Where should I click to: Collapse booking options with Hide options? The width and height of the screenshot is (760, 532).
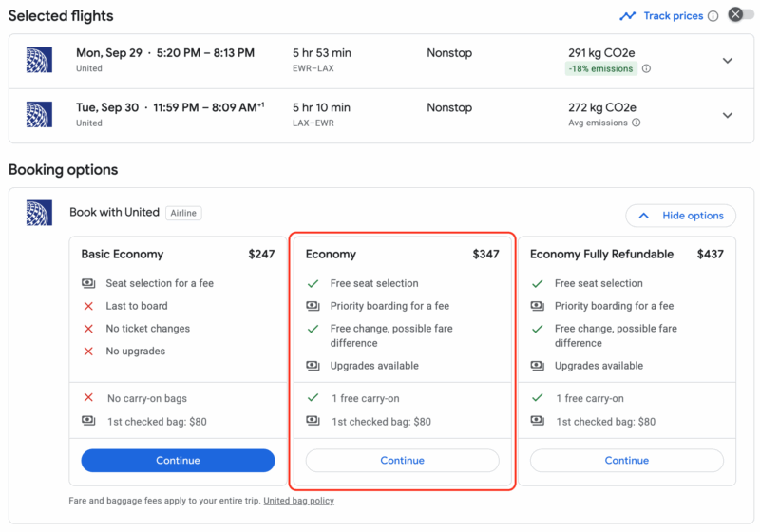tap(680, 216)
